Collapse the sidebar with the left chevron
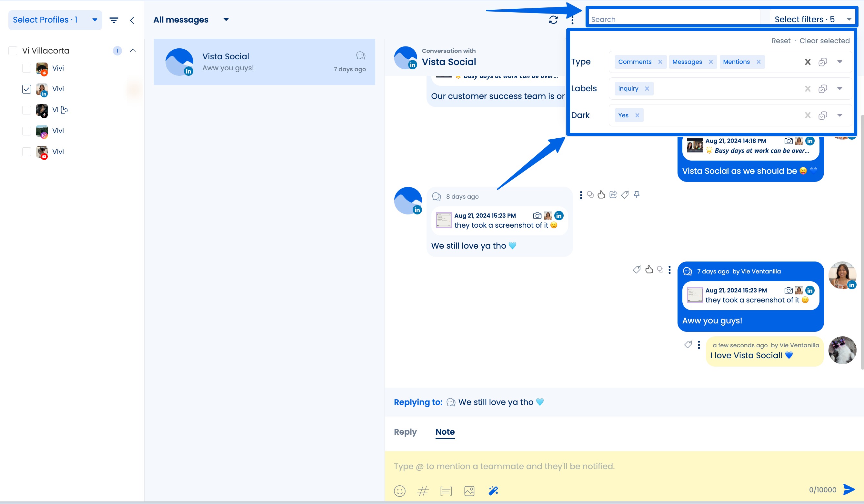 (132, 20)
